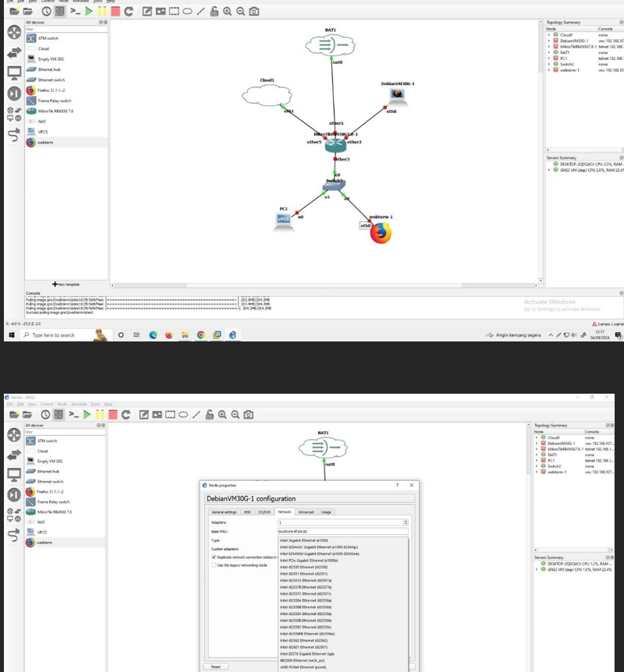Reload all nodes in upper GNS3 window
Viewport: 624px width, 672px height.
tap(129, 12)
